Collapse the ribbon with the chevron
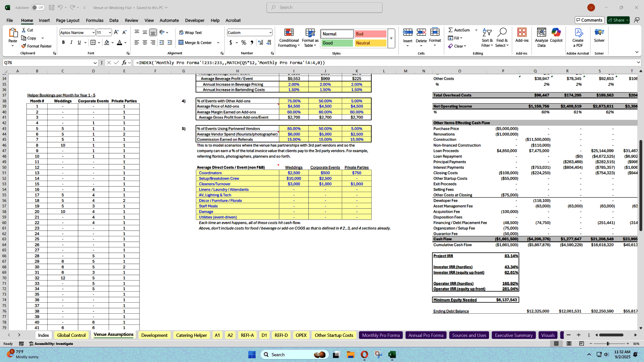 pyautogui.click(x=637, y=52)
